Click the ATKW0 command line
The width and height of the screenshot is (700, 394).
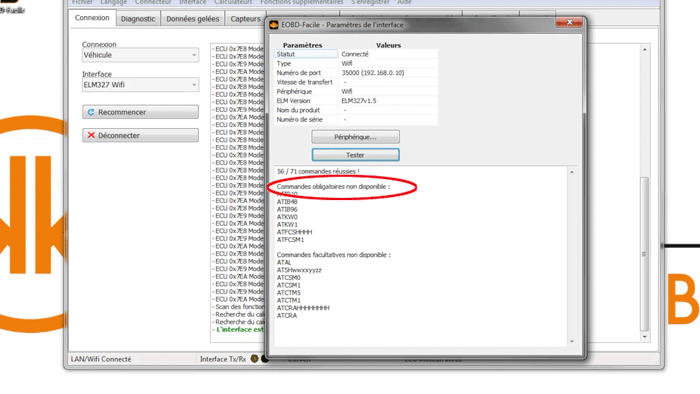(x=287, y=217)
